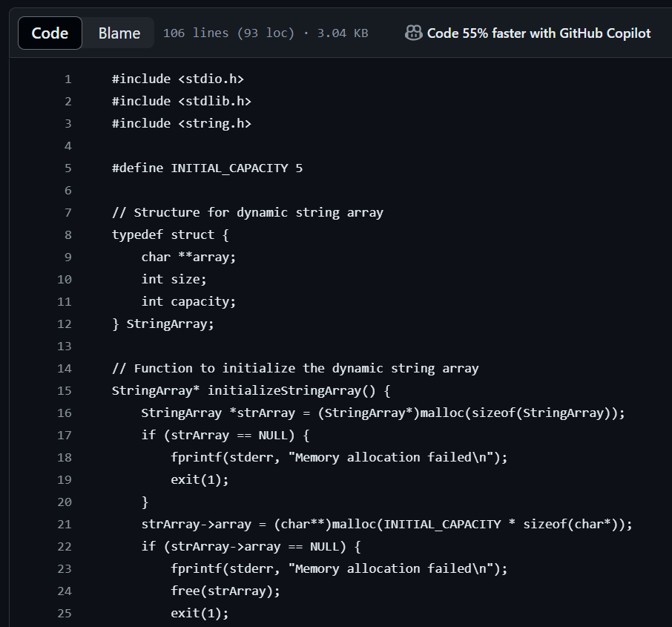
Task: Select line number 18
Action: point(65,458)
